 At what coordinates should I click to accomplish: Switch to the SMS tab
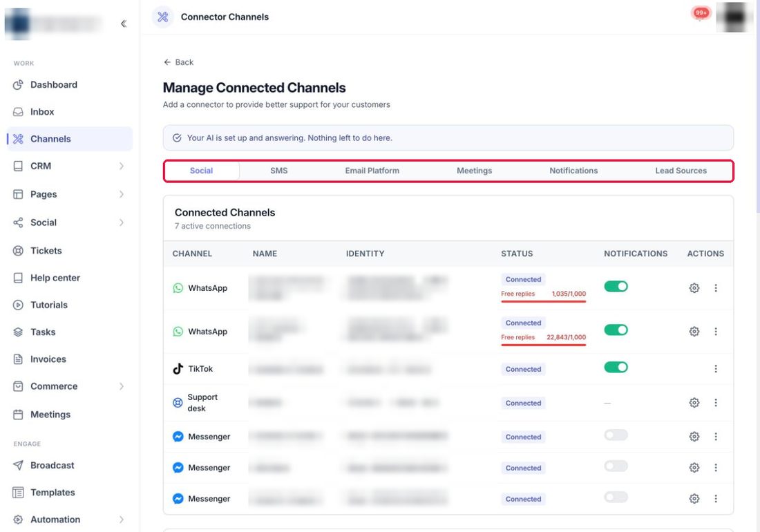[x=278, y=171]
